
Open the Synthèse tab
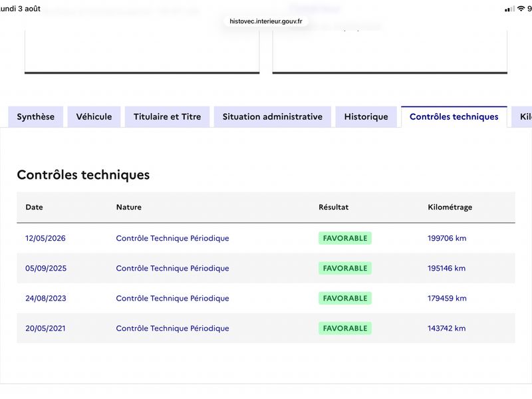click(36, 117)
